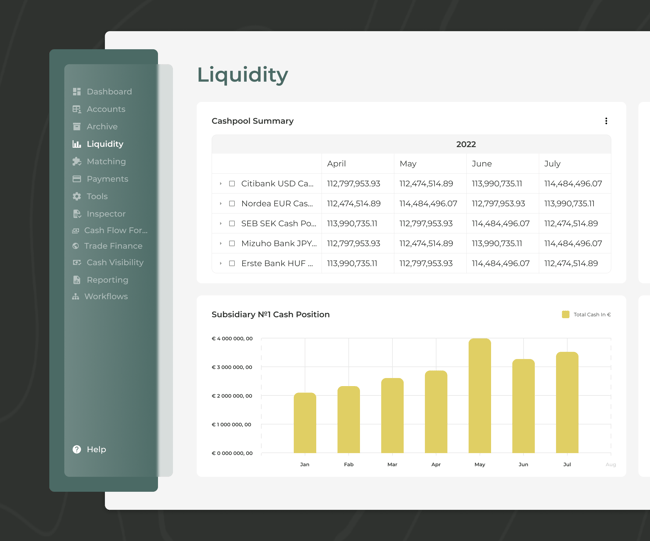Open the Archive page
This screenshot has height=541, width=650.
click(102, 126)
